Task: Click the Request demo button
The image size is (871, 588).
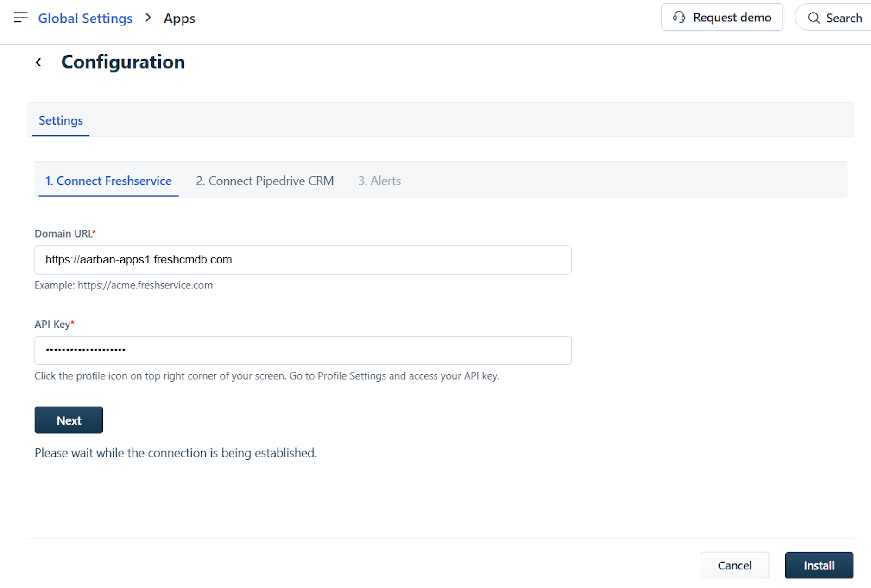Action: pos(722,17)
